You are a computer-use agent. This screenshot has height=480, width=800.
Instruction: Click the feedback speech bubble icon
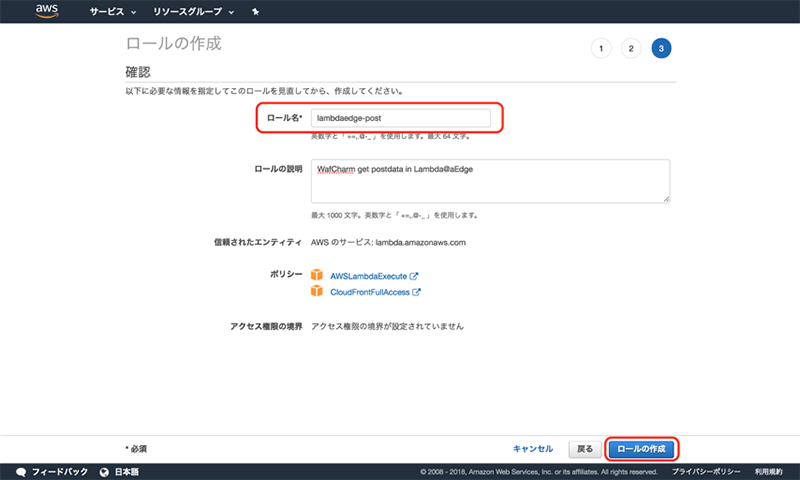pos(21,471)
